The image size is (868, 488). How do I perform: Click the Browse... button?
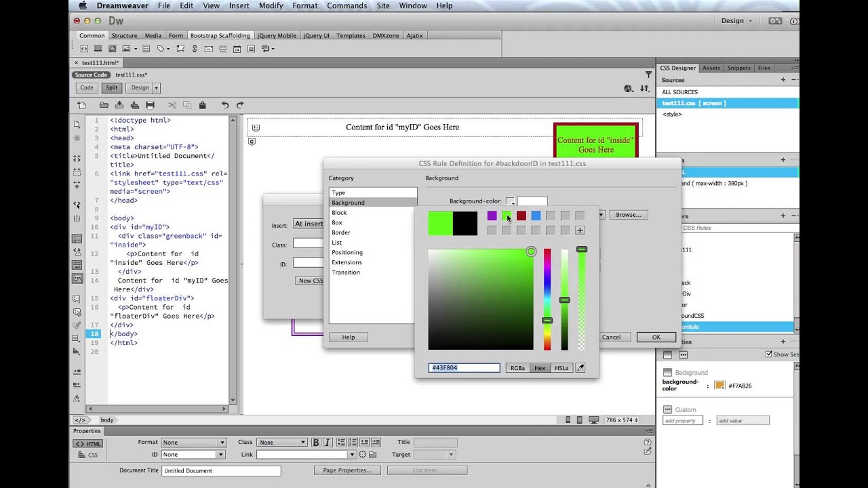[x=628, y=215]
